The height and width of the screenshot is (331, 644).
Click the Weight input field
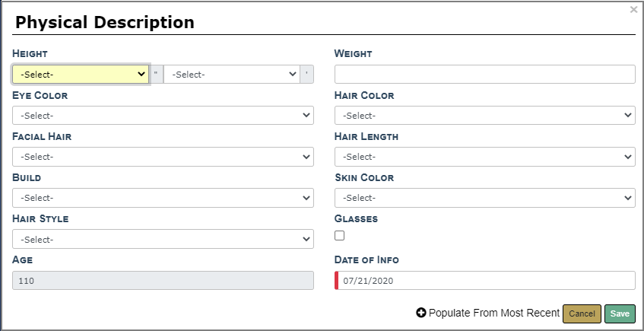(x=484, y=74)
